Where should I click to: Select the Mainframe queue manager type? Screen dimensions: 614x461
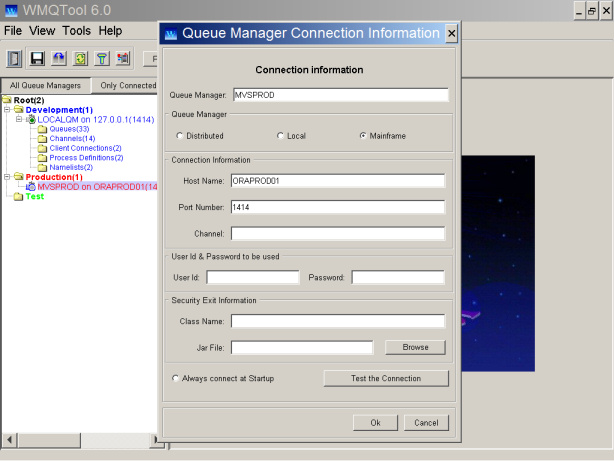coord(363,136)
